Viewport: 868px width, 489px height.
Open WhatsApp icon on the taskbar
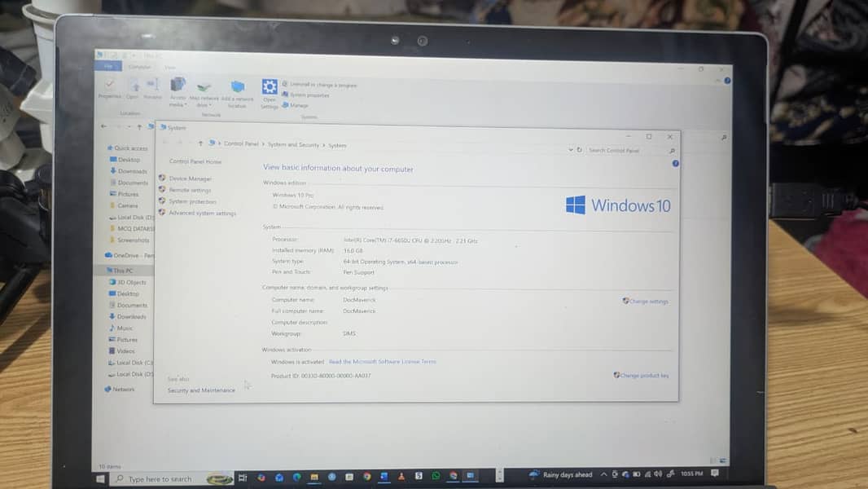[x=436, y=476]
